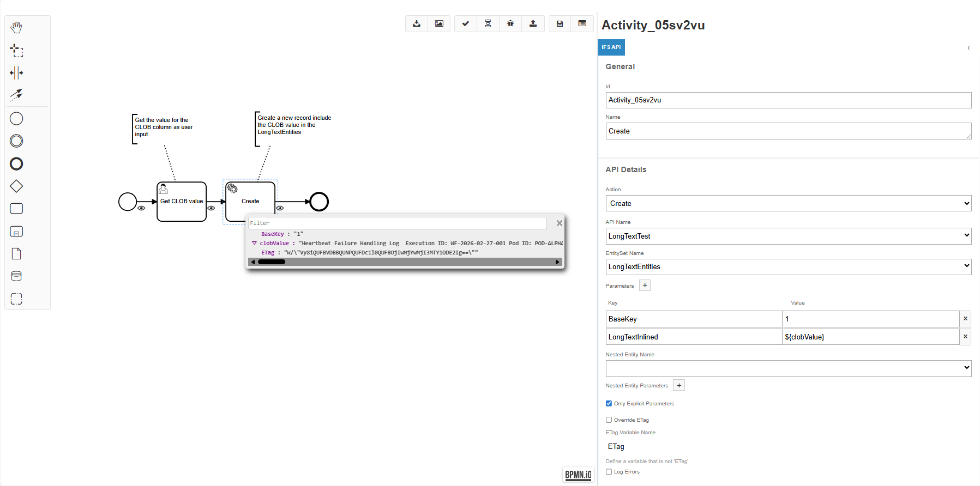Pick the start event shape from palette
The image size is (980, 486).
[x=16, y=118]
